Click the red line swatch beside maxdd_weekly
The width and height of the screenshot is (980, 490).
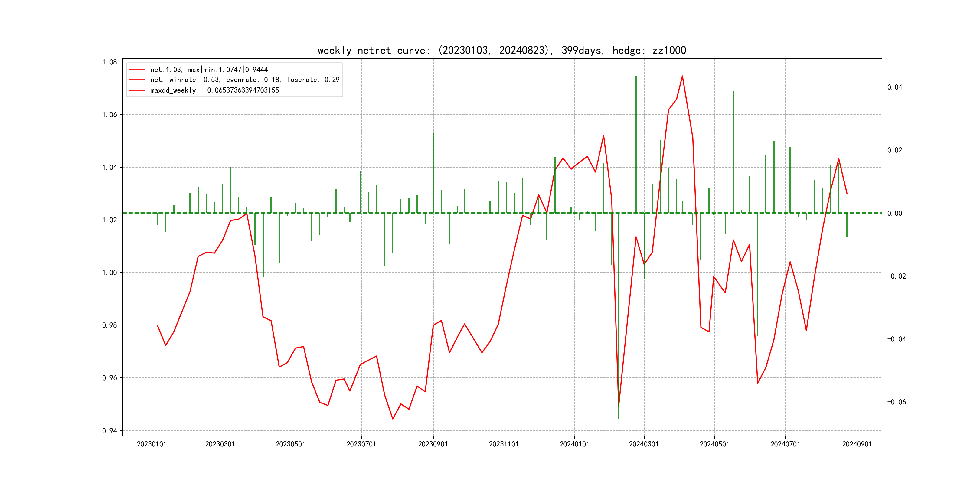[137, 90]
